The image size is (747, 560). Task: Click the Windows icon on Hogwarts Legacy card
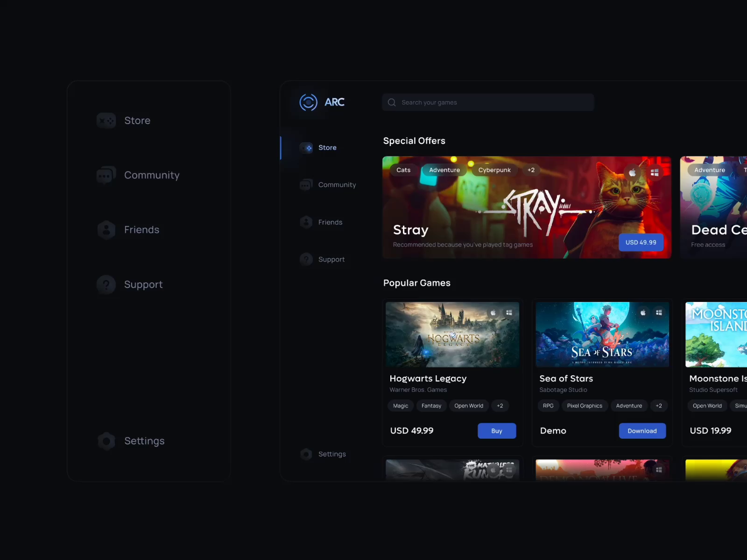pos(509,312)
